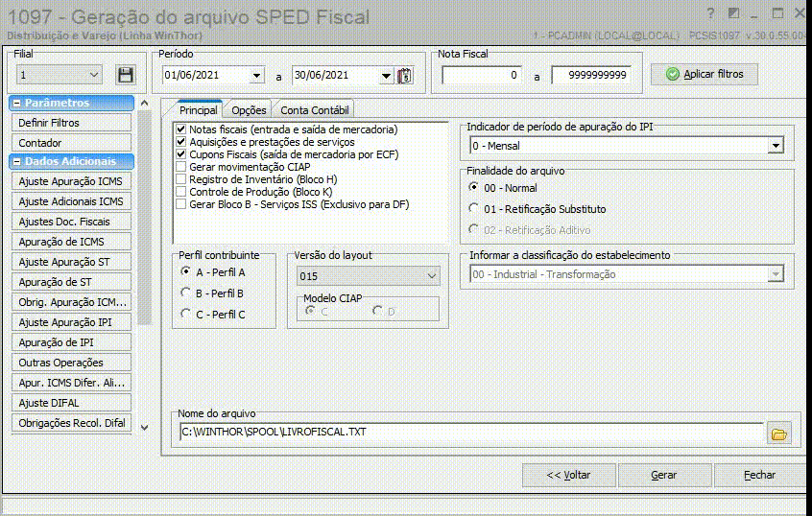This screenshot has height=516, width=812.
Task: Open Ajuste Apuração ST
Action: [x=71, y=262]
